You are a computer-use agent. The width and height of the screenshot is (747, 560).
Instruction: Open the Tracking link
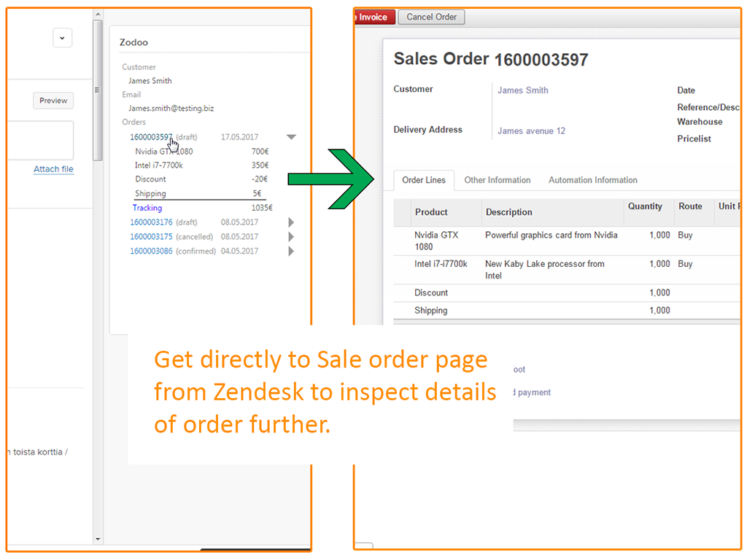pyautogui.click(x=147, y=208)
